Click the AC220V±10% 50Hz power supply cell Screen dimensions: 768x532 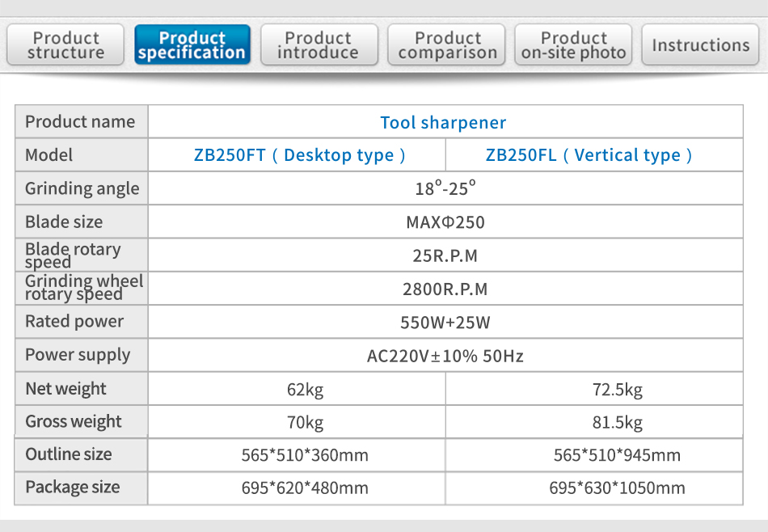[445, 356]
